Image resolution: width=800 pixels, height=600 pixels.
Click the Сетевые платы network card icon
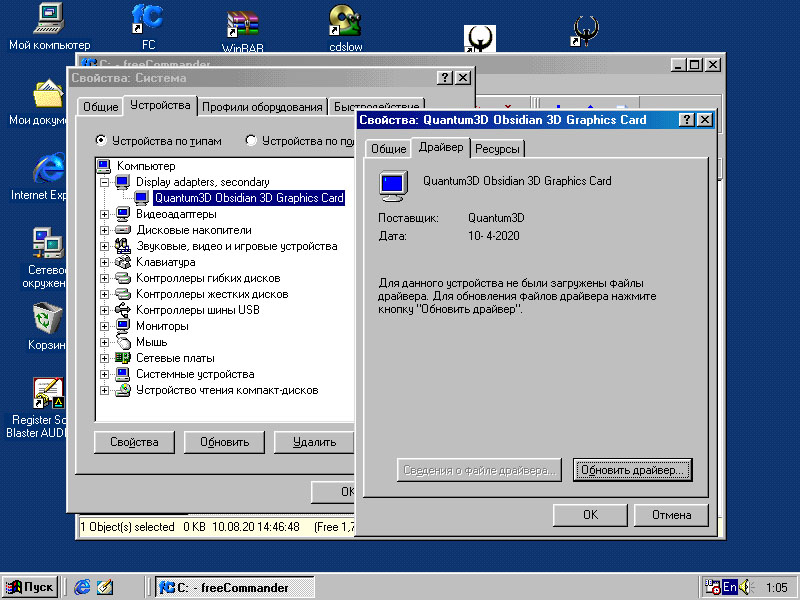tap(122, 358)
